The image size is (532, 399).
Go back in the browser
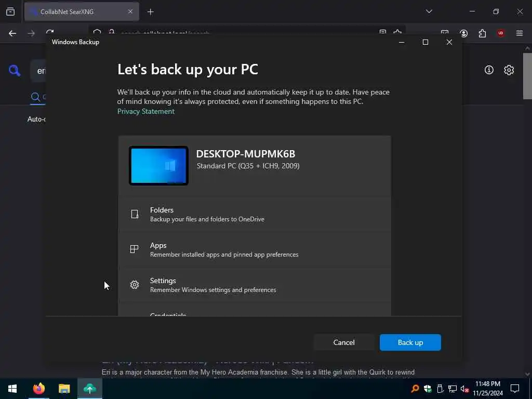[12, 33]
